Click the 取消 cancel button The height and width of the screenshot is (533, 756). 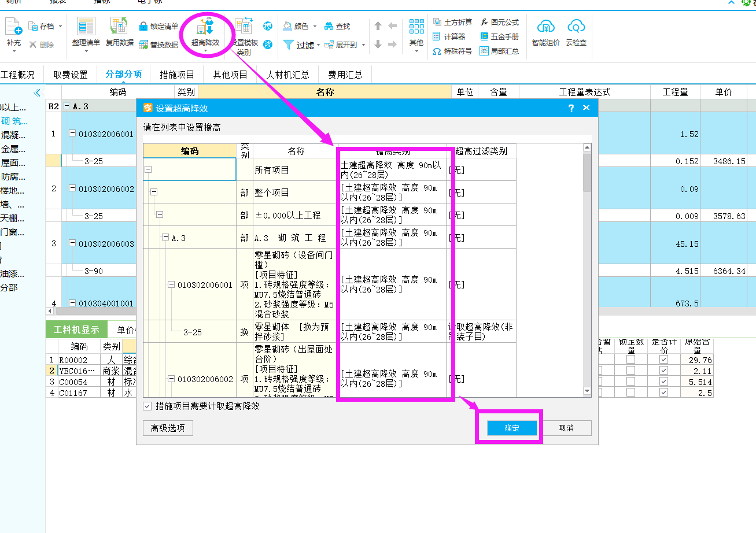tap(566, 428)
